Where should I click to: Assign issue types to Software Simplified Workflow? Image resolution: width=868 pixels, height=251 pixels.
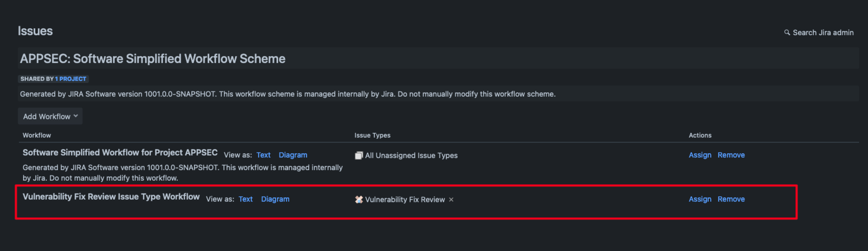coord(700,155)
